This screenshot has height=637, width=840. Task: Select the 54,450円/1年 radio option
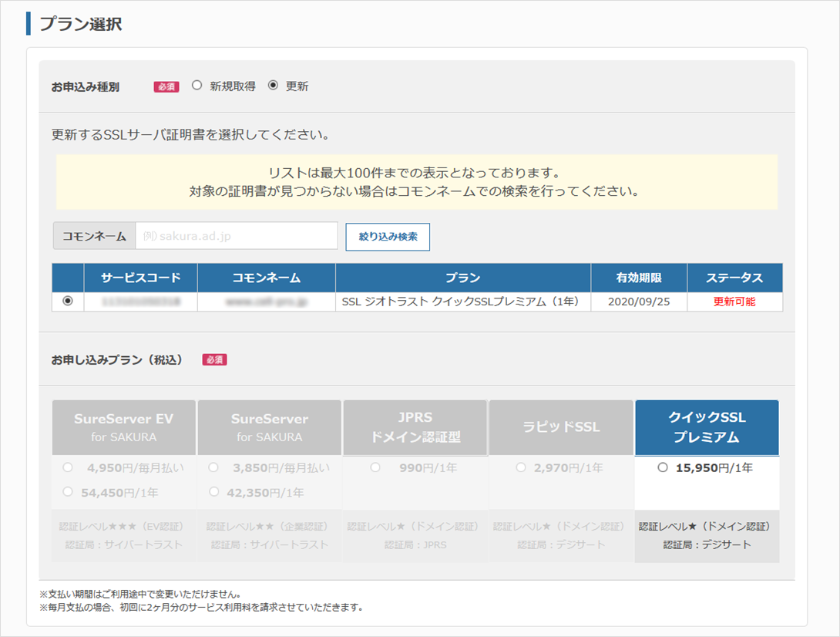click(x=68, y=492)
